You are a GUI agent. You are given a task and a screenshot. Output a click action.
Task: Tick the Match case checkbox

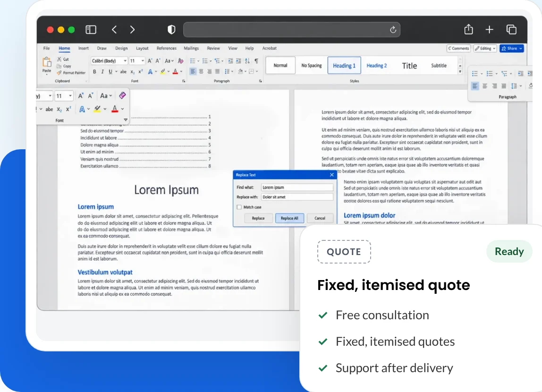pos(239,207)
